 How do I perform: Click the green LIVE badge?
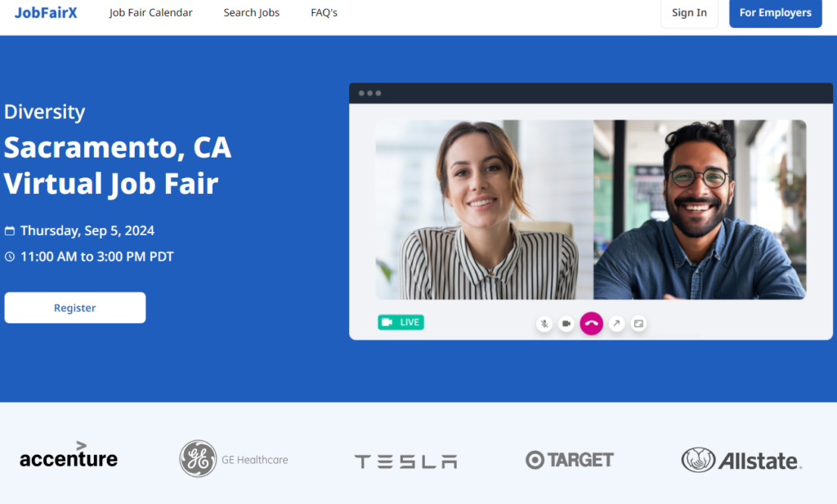coord(401,322)
